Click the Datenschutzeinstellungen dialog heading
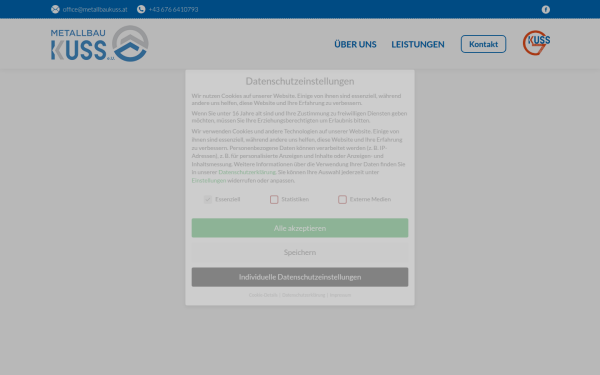Viewport: 600px width, 375px height. 300,81
